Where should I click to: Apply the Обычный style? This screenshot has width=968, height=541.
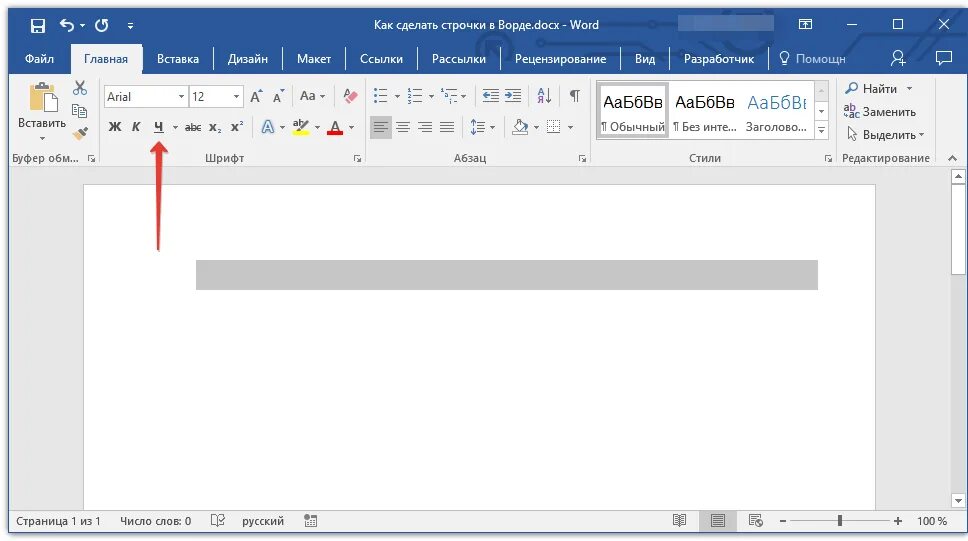633,111
